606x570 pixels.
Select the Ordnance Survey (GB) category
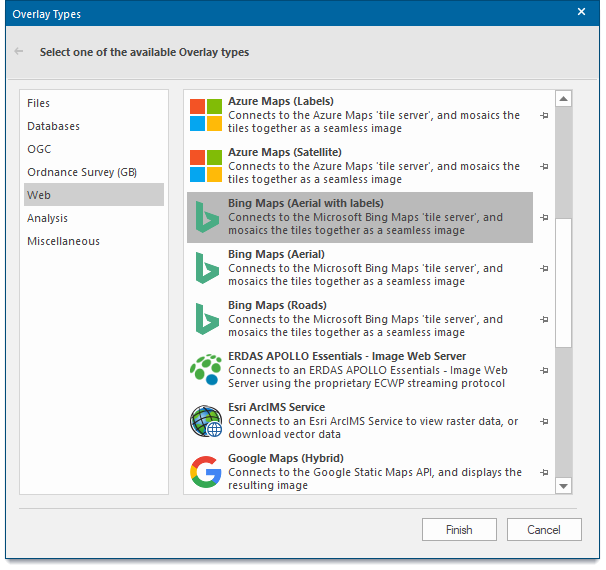[94, 172]
